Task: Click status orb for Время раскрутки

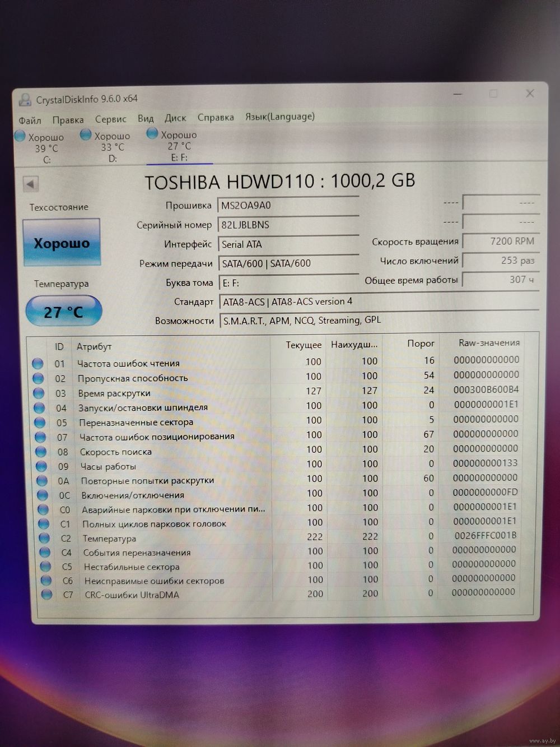Action: 39,393
